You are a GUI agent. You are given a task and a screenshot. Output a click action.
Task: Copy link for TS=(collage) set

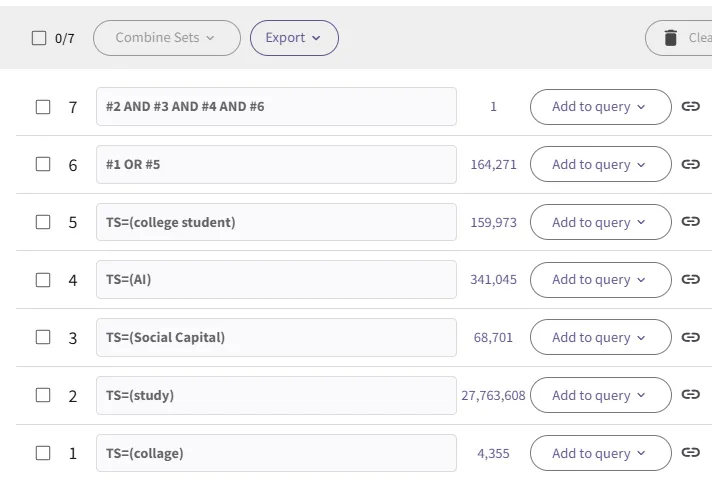690,453
